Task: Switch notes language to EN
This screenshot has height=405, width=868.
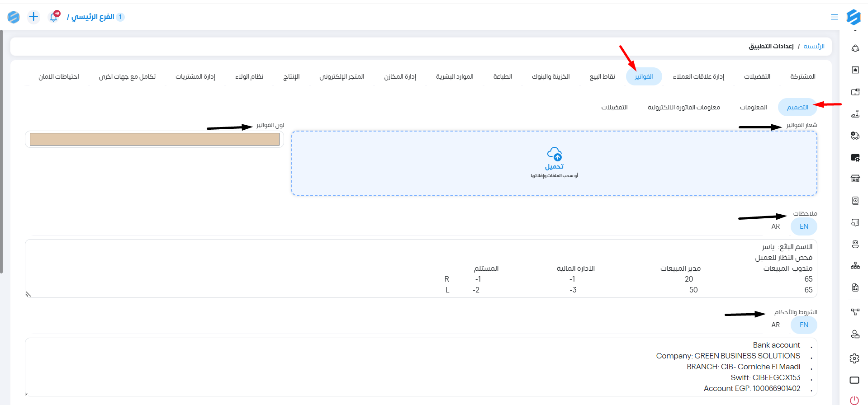Action: point(804,226)
